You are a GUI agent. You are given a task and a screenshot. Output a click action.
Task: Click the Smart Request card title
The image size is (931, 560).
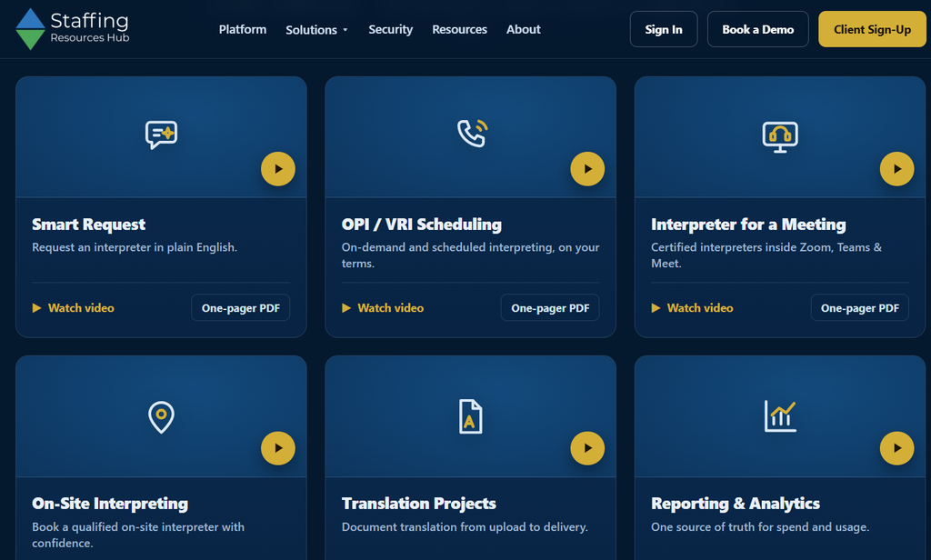pos(88,224)
